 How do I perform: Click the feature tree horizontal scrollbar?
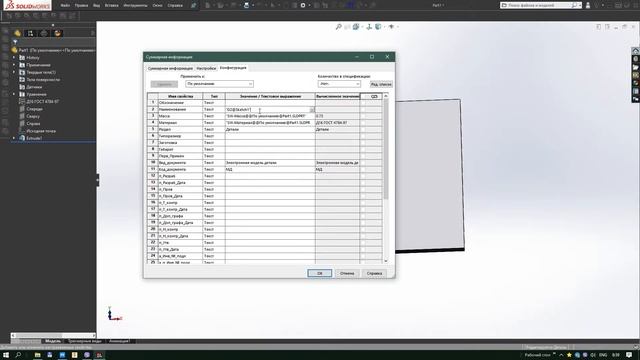(x=53, y=336)
